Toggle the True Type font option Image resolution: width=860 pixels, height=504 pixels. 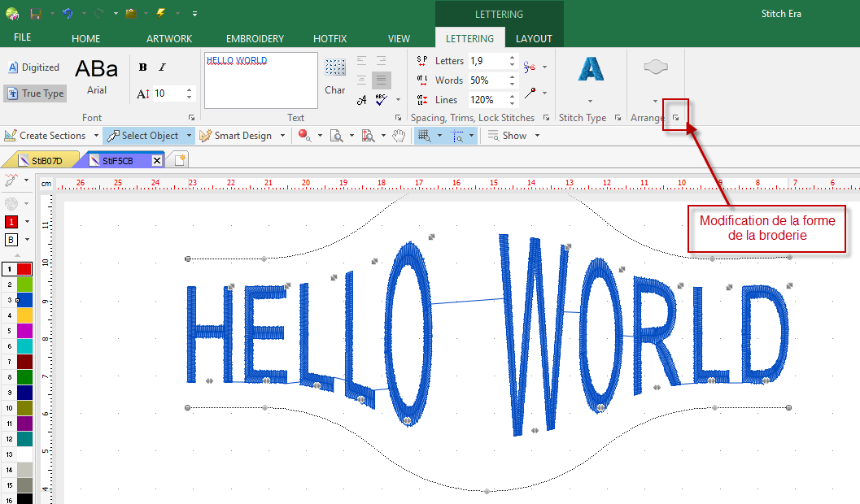coord(36,93)
